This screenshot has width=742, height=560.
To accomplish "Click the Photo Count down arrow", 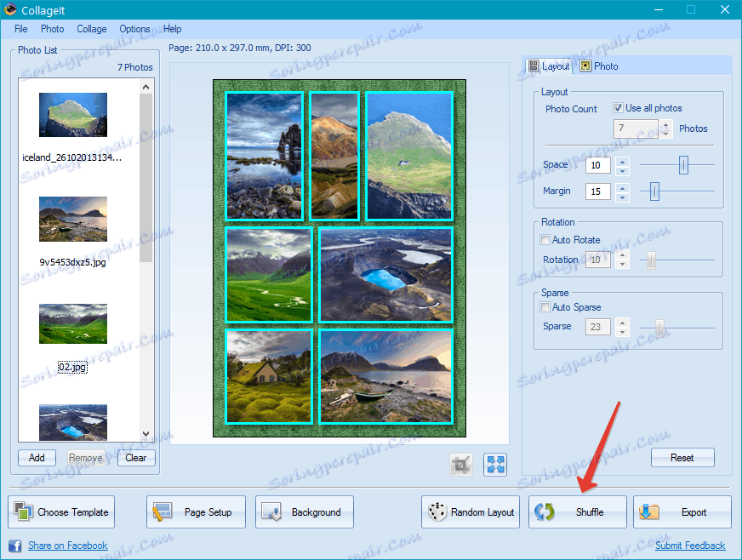I will pos(665,133).
